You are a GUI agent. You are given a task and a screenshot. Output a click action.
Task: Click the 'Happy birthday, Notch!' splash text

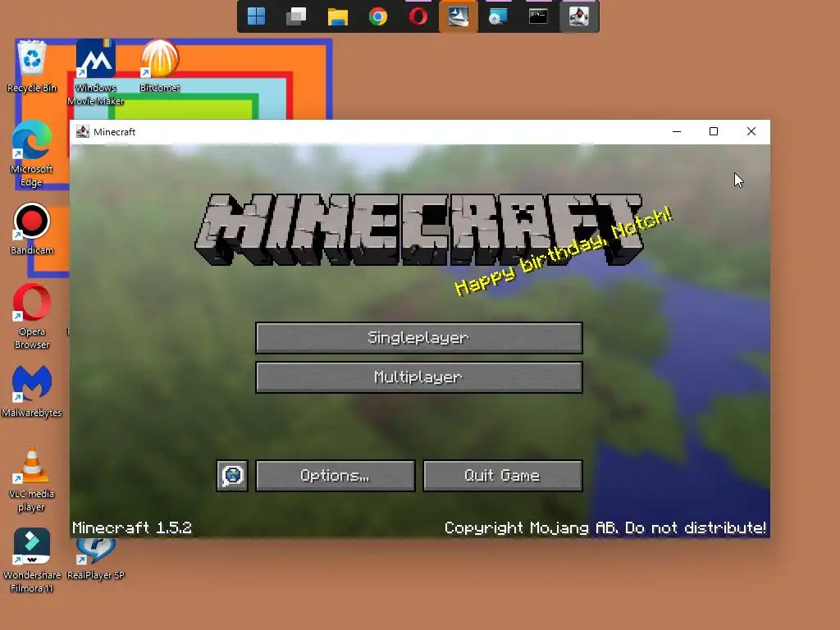563,251
